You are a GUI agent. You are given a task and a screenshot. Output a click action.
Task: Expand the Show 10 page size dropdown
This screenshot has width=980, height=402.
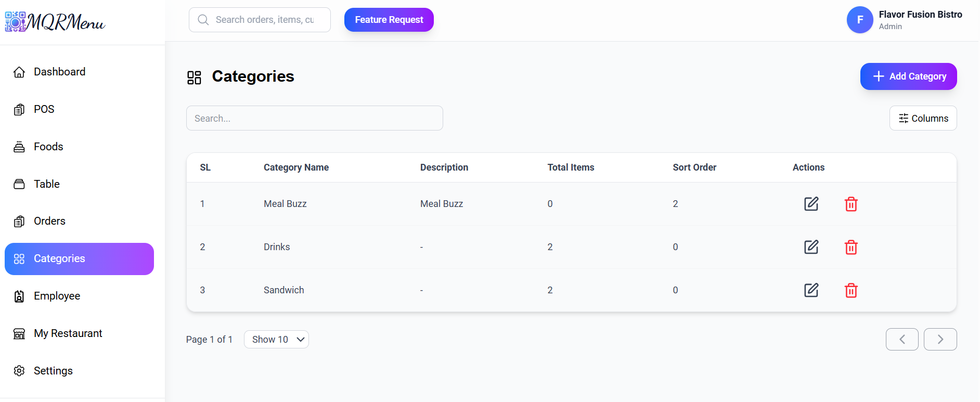click(276, 340)
